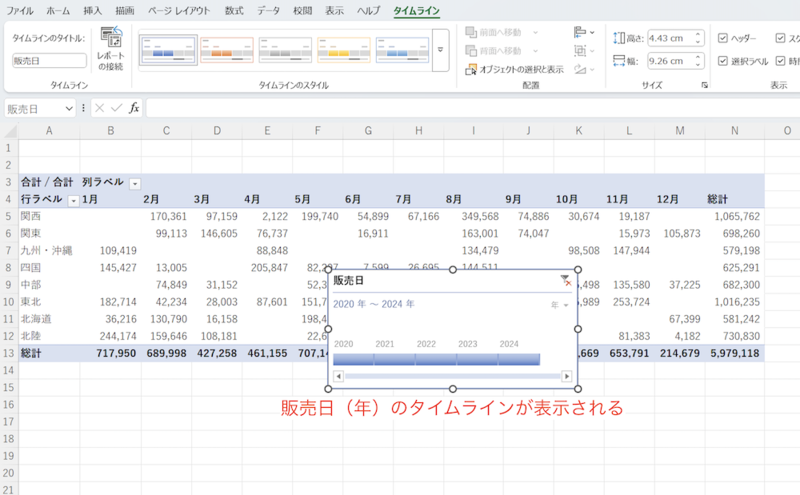Image resolution: width=800 pixels, height=495 pixels.
Task: Select the タイムライン ribbon tab
Action: click(416, 11)
